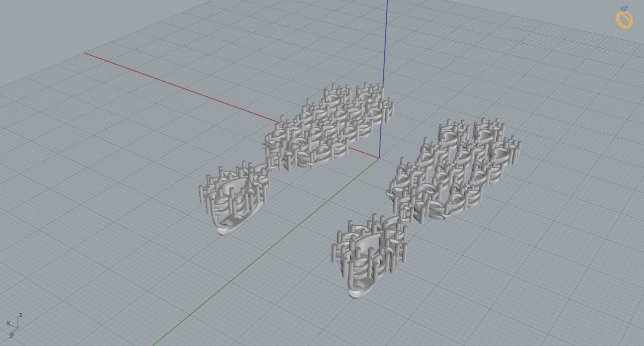
Task: Select the flat prong array right of the origin
Action: (x=454, y=170)
